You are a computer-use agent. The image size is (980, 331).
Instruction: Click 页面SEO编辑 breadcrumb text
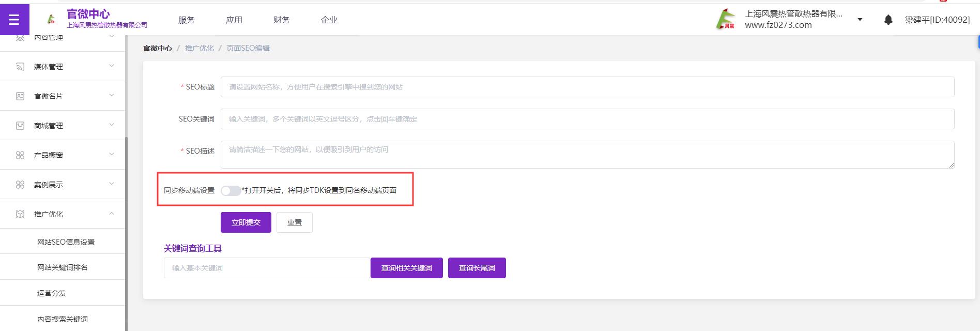pyautogui.click(x=248, y=48)
